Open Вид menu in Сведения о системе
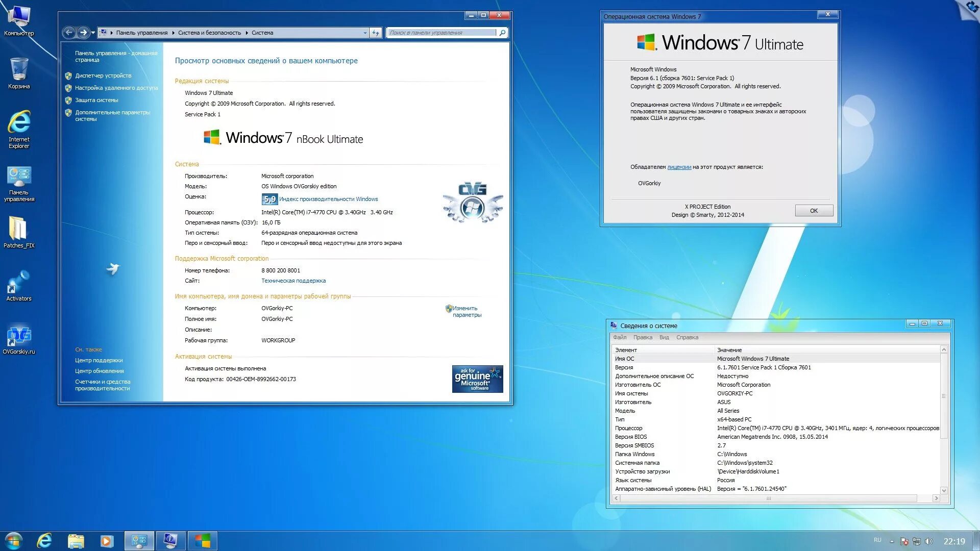This screenshot has height=551, width=980. 664,337
